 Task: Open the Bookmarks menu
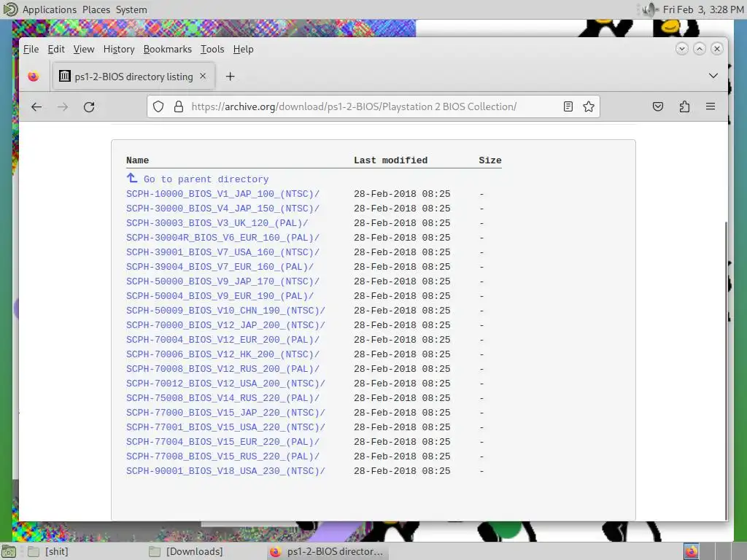(168, 49)
